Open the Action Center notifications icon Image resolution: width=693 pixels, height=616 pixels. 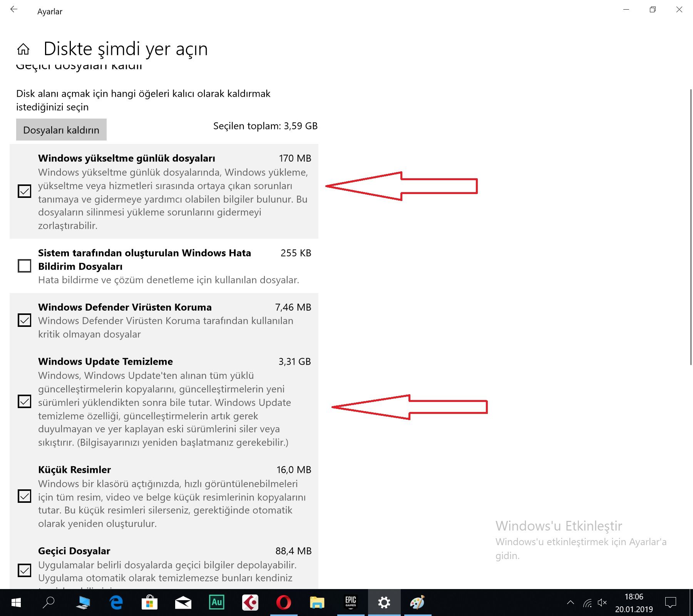671,603
